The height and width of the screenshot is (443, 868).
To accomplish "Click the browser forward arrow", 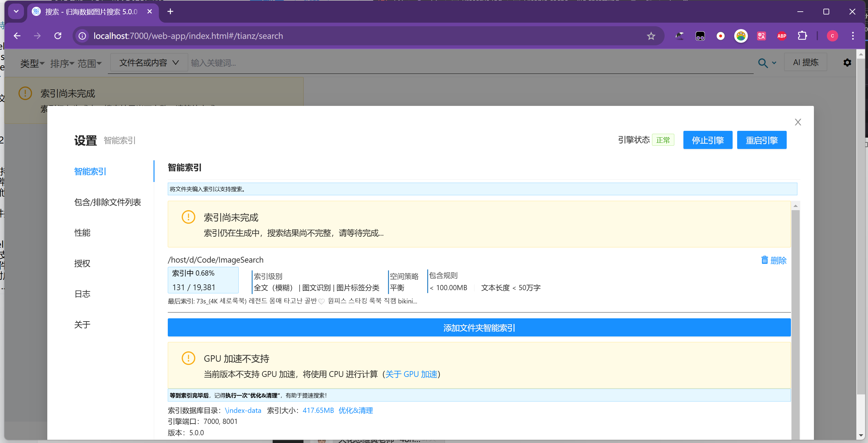I will (x=37, y=36).
